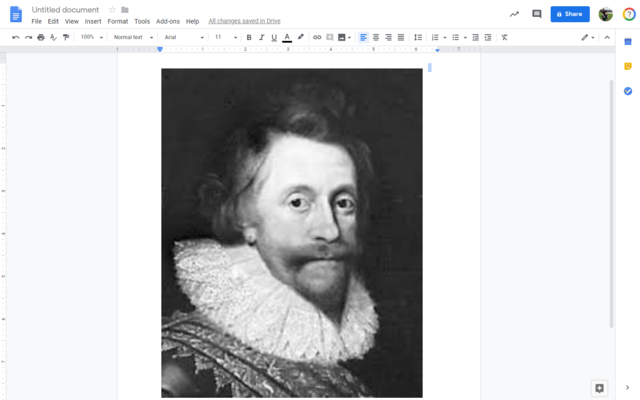Screen dimensions: 640x400
Task: Star the Untitled document
Action: click(x=112, y=9)
